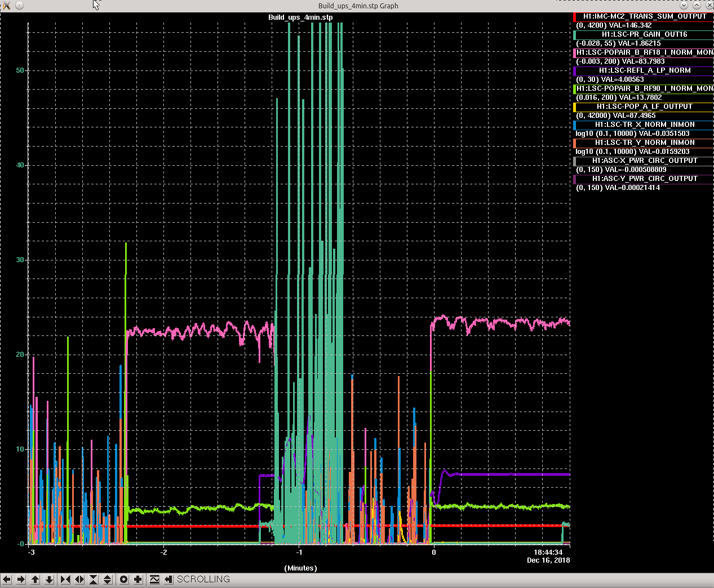This screenshot has width=714, height=588.
Task: Click the log10 value VAL=0.0351503
Action: coord(664,134)
